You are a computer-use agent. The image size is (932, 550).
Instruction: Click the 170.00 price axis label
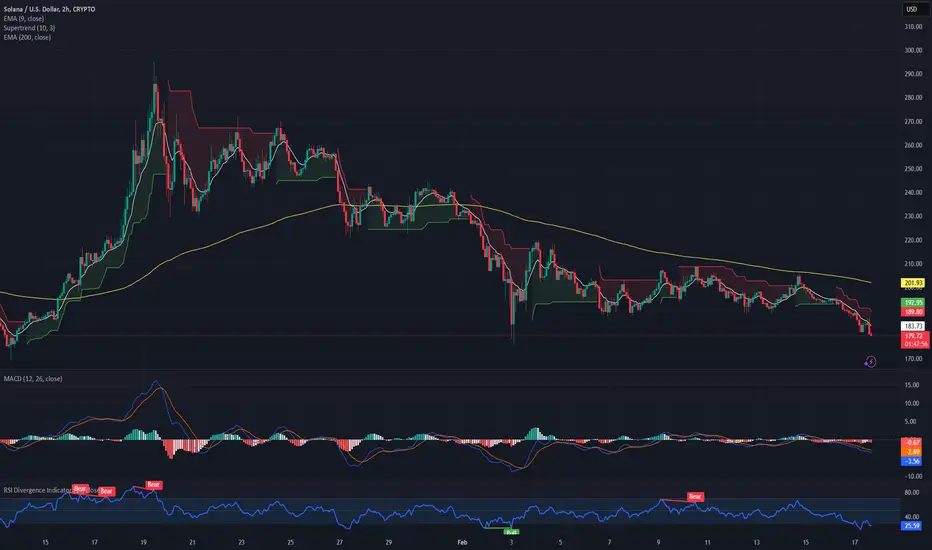point(913,359)
